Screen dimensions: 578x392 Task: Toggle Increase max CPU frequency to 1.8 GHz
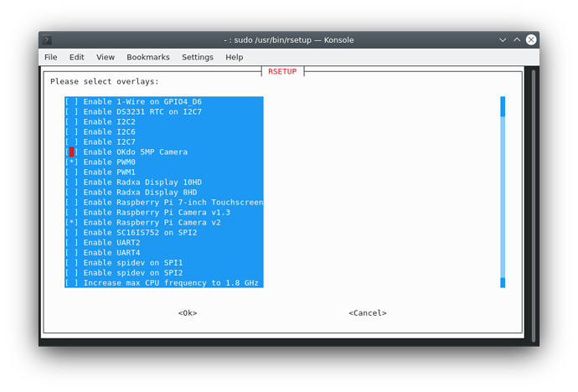tap(71, 283)
